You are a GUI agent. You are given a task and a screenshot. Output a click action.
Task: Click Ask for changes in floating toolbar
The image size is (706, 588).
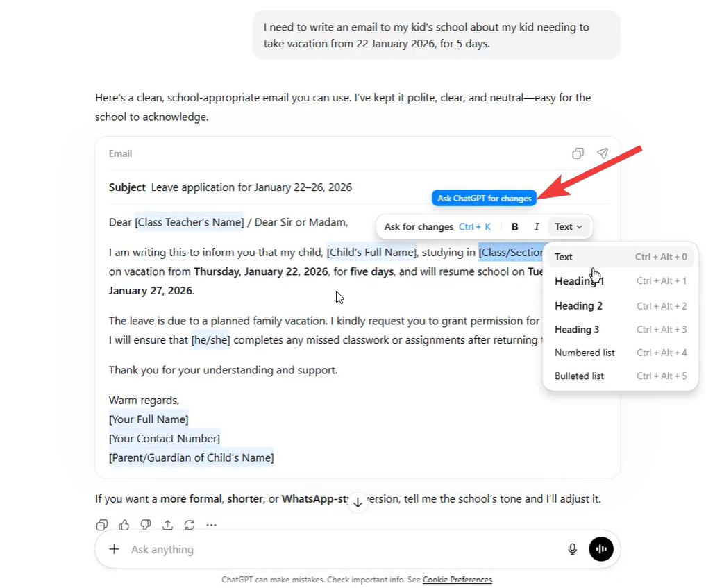(437, 227)
